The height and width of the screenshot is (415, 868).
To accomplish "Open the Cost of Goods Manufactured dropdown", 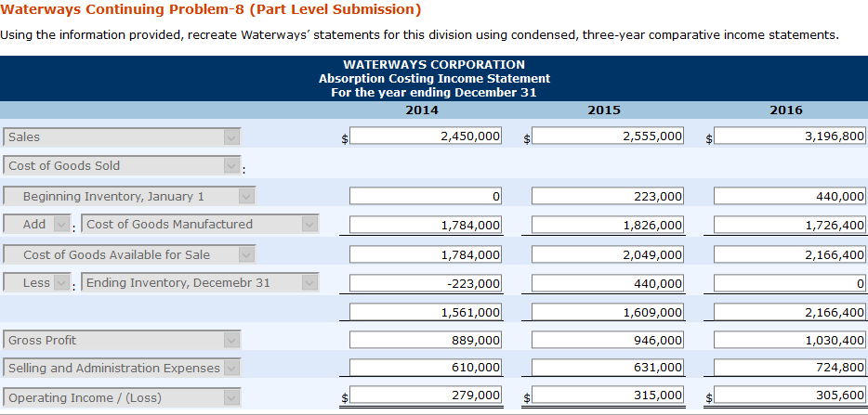I will (x=200, y=224).
